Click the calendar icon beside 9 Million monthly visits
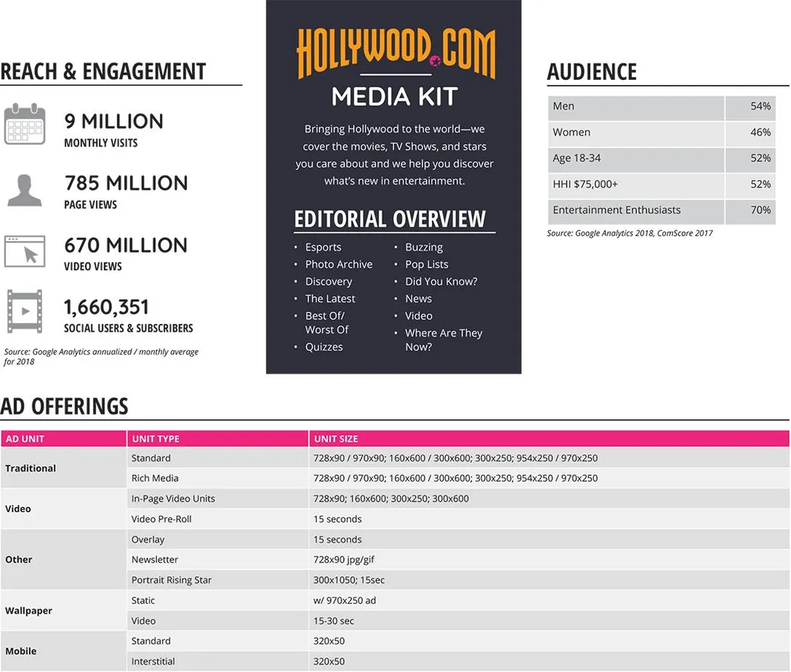The image size is (791, 672). coord(24,126)
